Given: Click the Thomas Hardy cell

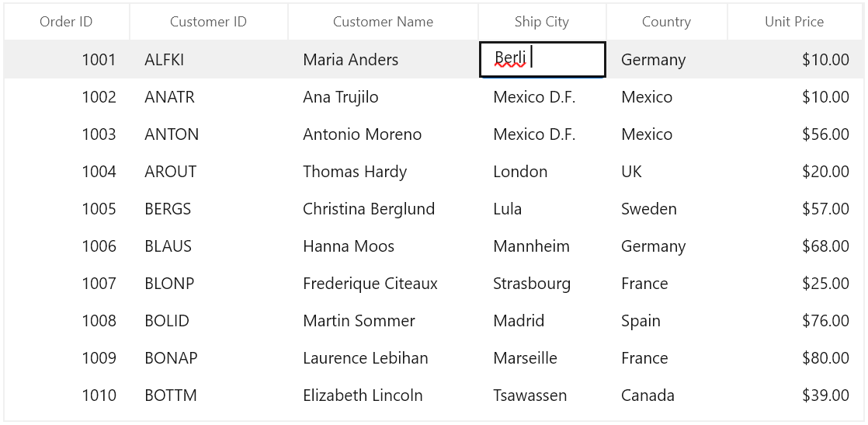Looking at the screenshot, I should [355, 172].
